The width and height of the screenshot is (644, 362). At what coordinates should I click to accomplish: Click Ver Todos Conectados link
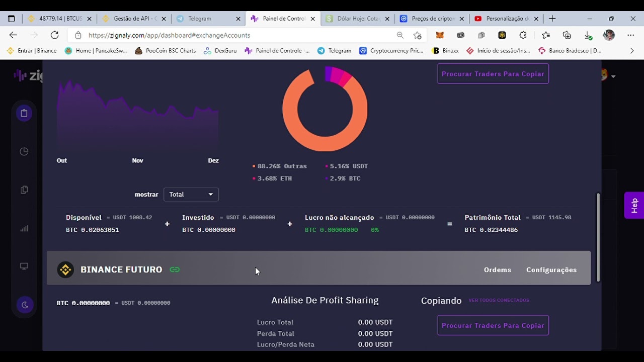click(x=499, y=301)
